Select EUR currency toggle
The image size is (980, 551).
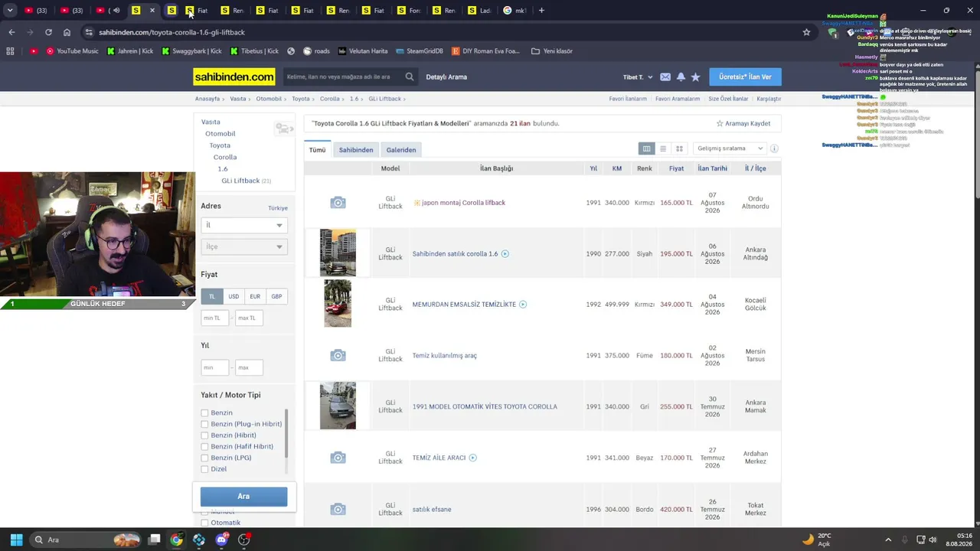(255, 296)
